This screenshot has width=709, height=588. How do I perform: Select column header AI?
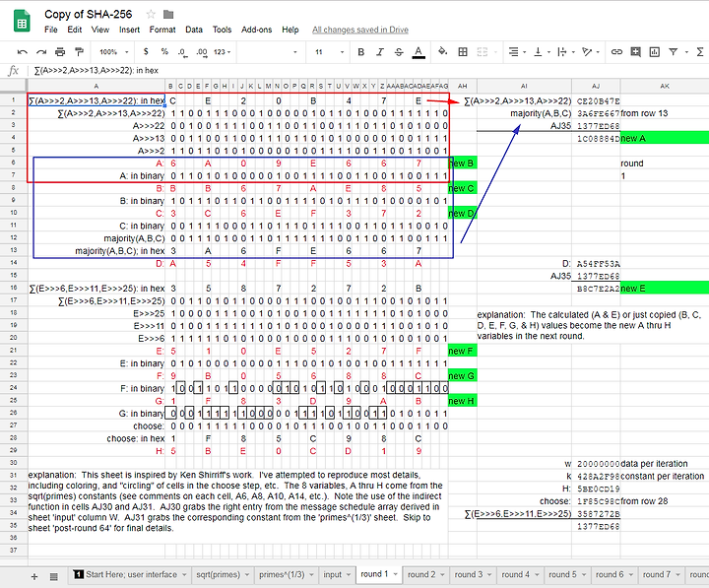[x=524, y=86]
